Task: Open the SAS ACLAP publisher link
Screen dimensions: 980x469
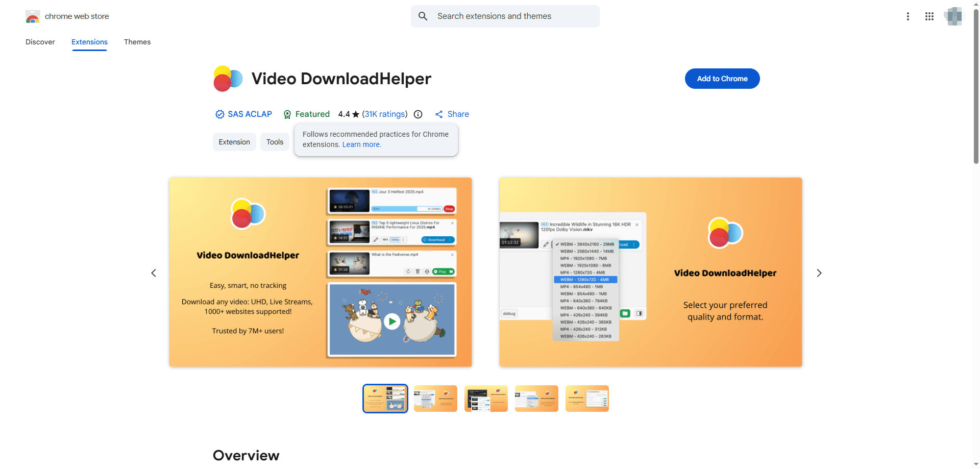Action: 249,114
